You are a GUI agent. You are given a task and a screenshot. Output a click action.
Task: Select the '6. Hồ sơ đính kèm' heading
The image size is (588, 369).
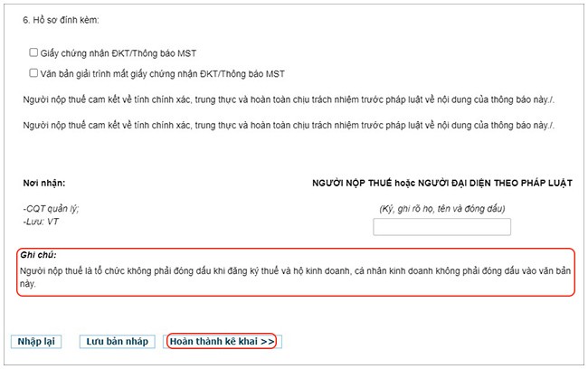(61, 19)
